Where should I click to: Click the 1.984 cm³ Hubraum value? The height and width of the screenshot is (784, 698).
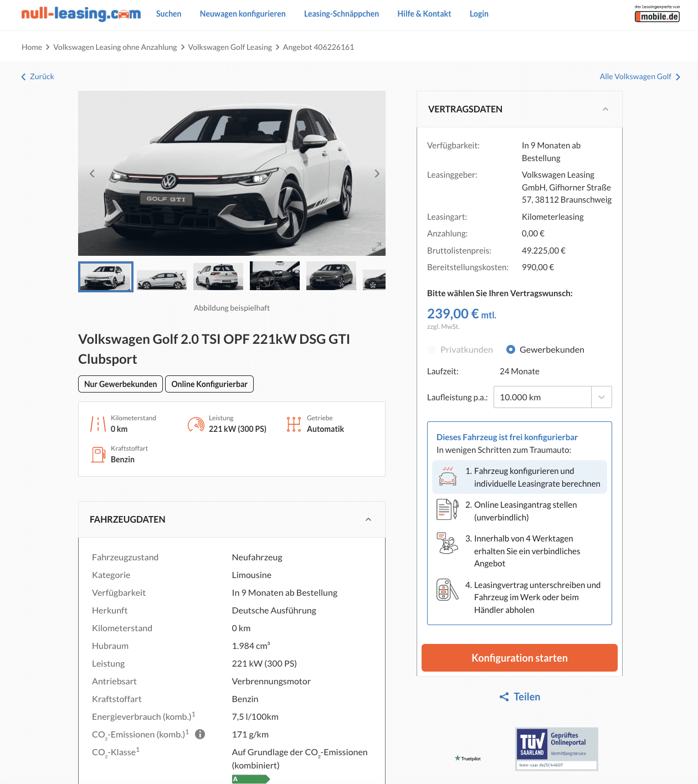(x=251, y=646)
